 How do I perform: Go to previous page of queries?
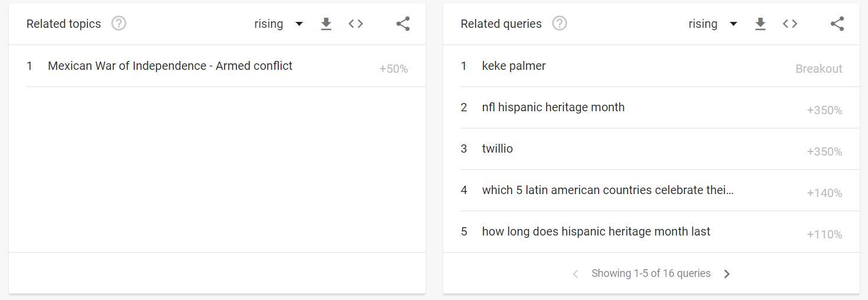click(576, 274)
